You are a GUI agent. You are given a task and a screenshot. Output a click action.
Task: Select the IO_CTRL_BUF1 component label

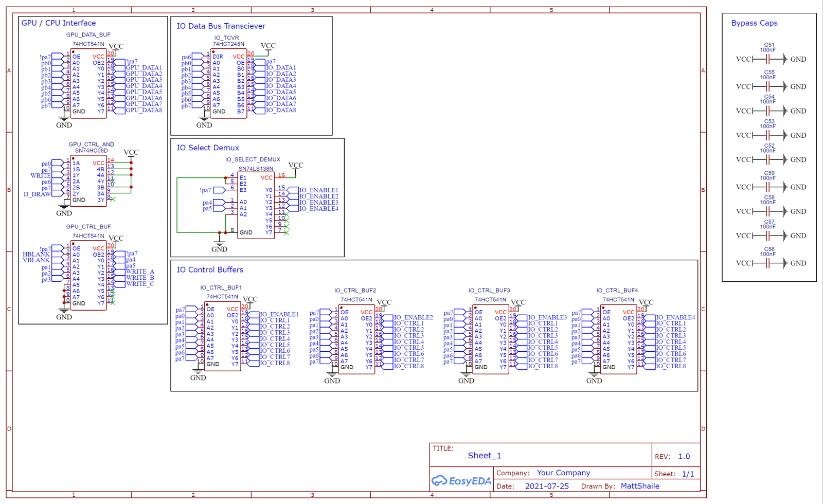pyautogui.click(x=221, y=288)
